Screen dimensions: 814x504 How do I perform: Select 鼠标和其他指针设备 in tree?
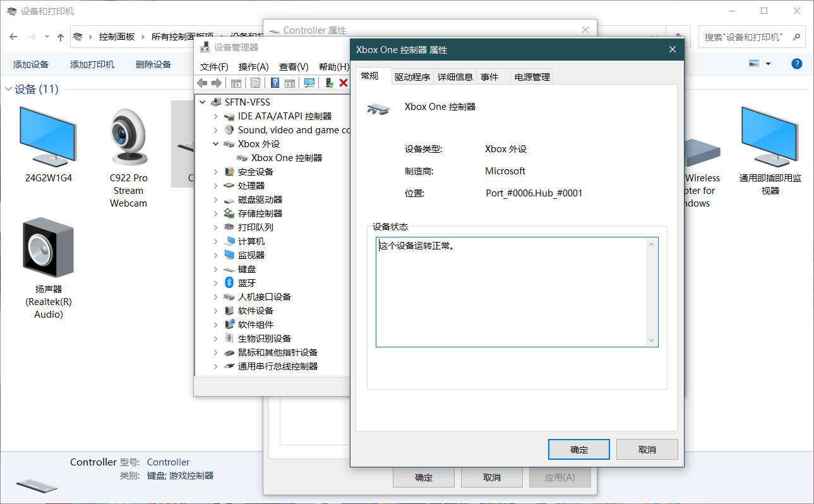278,352
